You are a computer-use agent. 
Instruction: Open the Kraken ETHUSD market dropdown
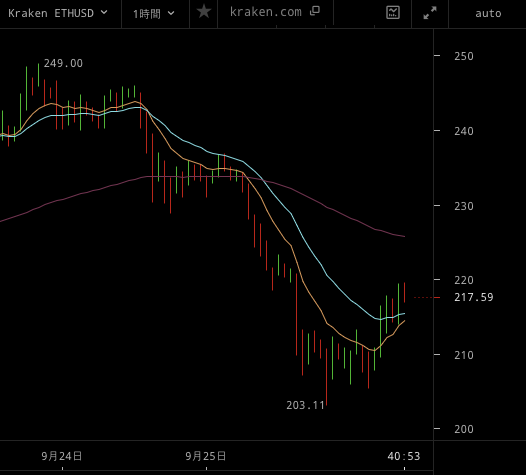[58, 13]
